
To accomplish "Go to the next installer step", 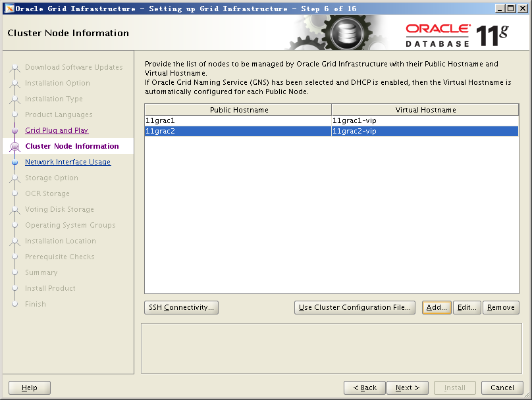I will [408, 387].
